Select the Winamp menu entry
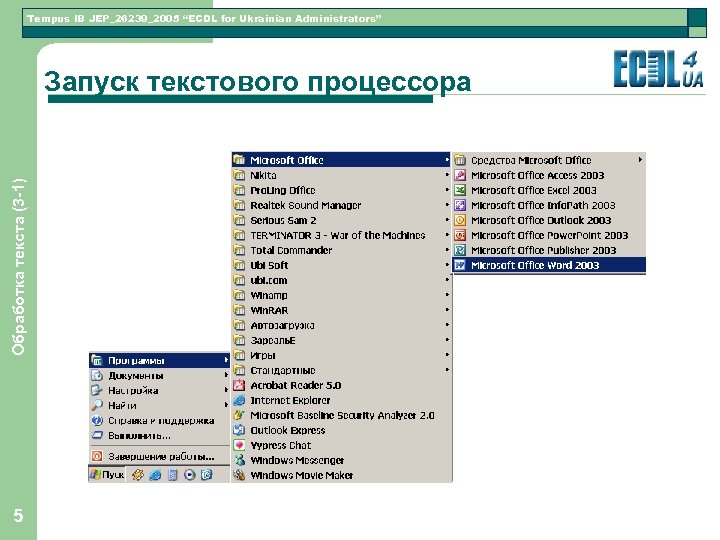 [x=341, y=295]
